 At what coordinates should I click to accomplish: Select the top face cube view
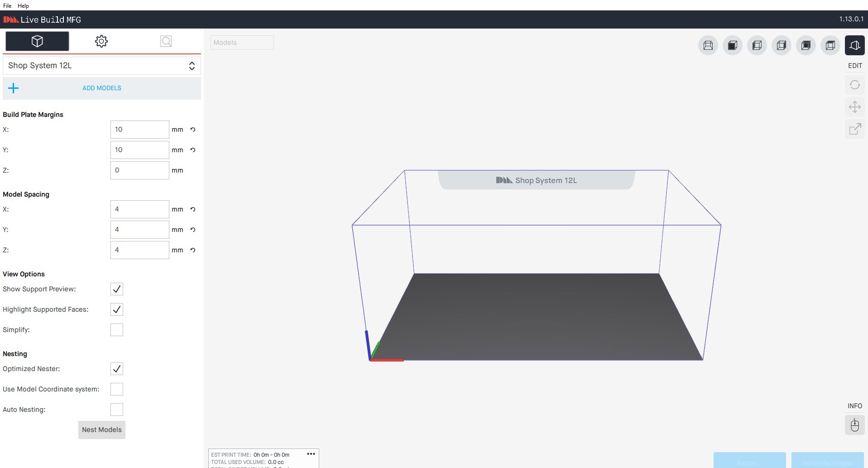tap(830, 45)
